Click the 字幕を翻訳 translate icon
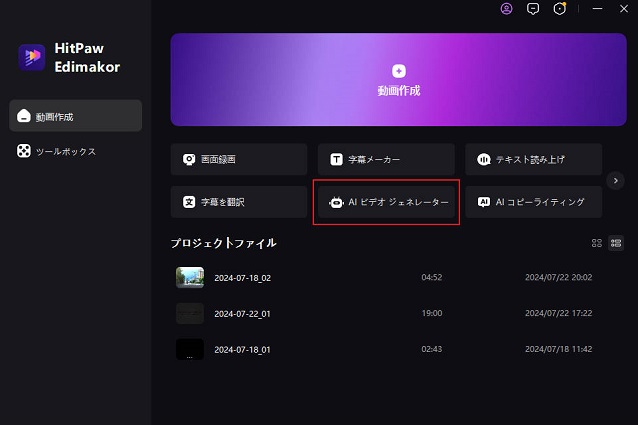Image resolution: width=638 pixels, height=425 pixels. pos(189,202)
